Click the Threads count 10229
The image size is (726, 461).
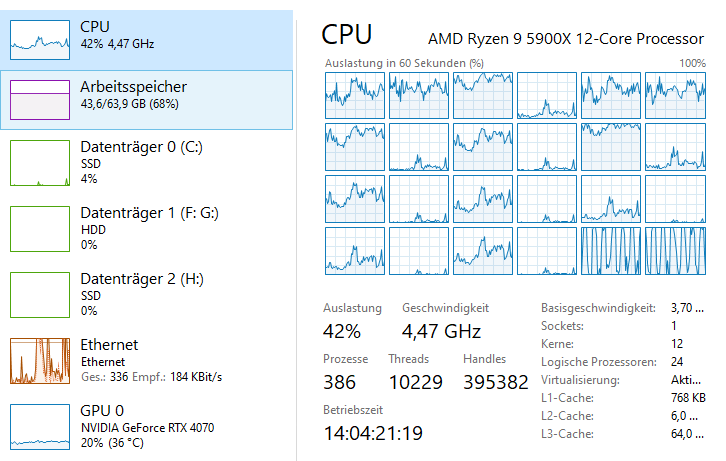tap(418, 382)
